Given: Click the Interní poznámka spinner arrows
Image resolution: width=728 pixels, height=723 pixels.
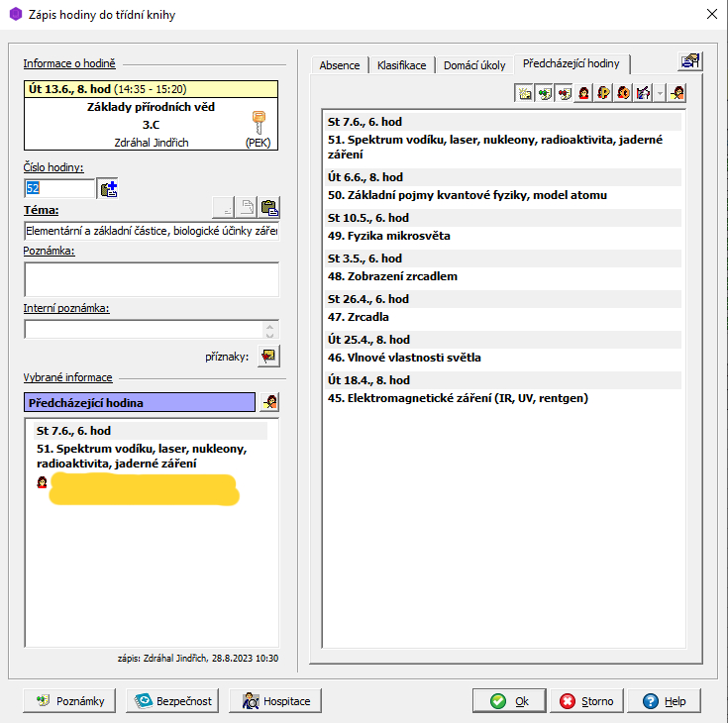Looking at the screenshot, I should [x=271, y=330].
